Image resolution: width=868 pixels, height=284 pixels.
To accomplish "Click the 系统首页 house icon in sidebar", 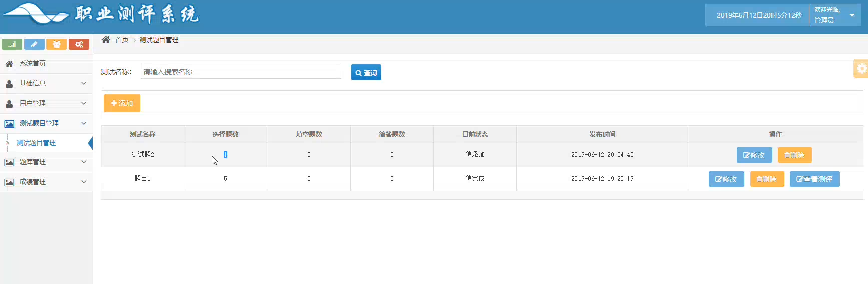I will click(9, 64).
